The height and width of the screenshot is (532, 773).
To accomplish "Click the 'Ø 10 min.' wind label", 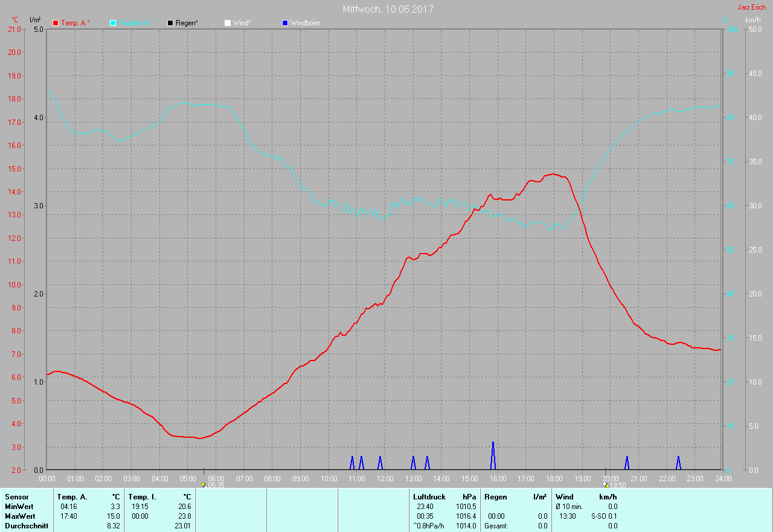I will pos(569,507).
